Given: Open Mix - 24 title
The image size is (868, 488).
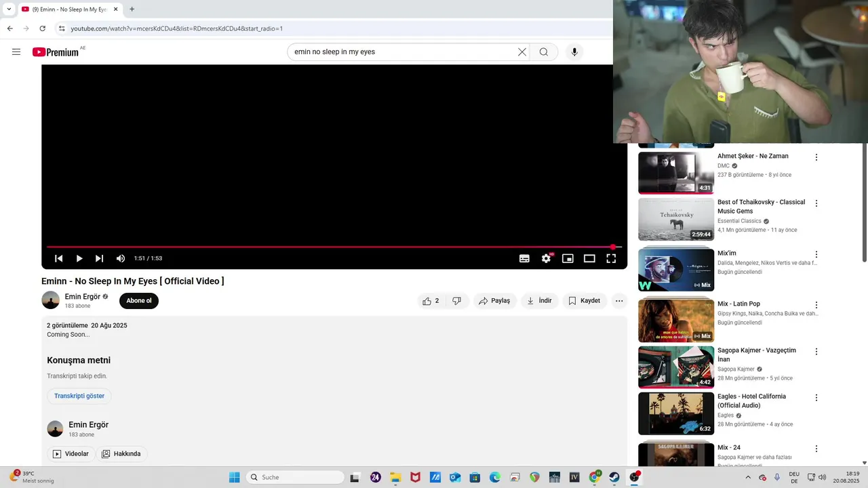Looking at the screenshot, I should [x=729, y=447].
